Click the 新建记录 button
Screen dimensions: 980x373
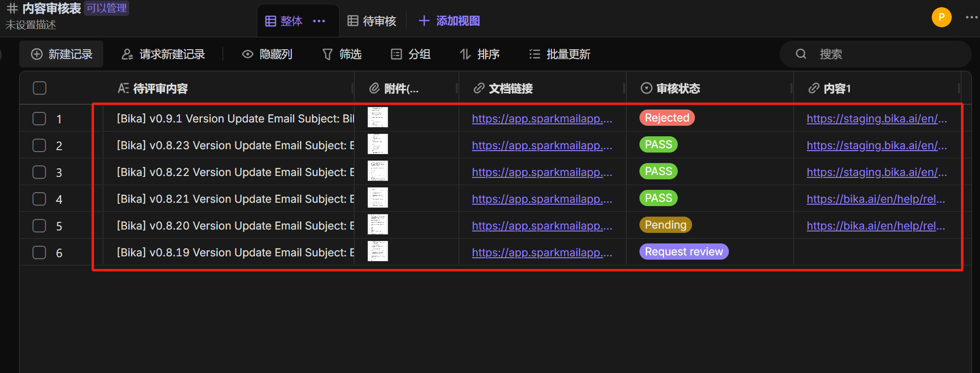pyautogui.click(x=61, y=54)
